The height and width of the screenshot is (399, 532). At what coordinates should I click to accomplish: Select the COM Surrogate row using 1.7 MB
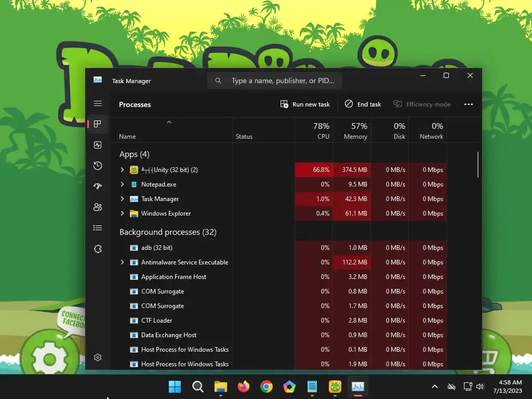[x=278, y=306]
